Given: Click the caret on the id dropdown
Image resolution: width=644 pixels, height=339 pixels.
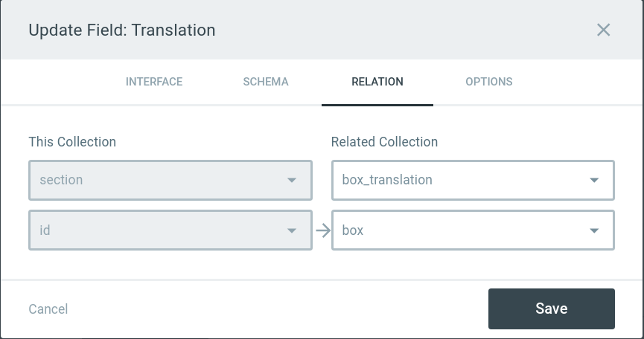Looking at the screenshot, I should pyautogui.click(x=291, y=230).
